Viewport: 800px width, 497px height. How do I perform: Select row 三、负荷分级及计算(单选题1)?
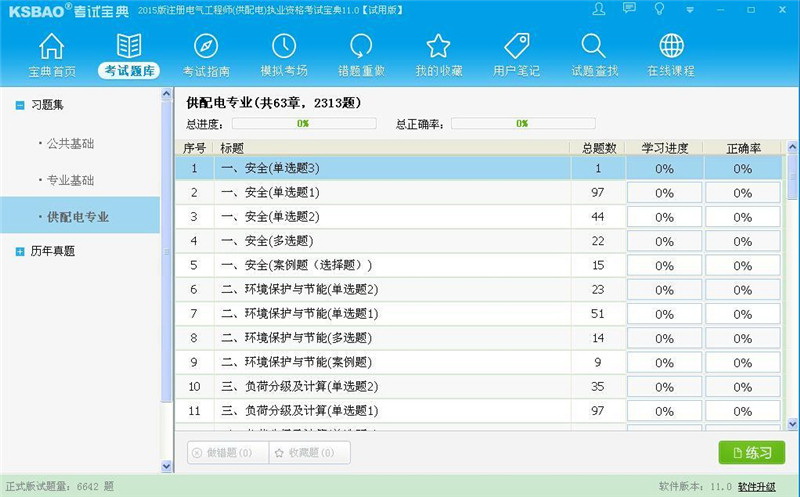479,411
